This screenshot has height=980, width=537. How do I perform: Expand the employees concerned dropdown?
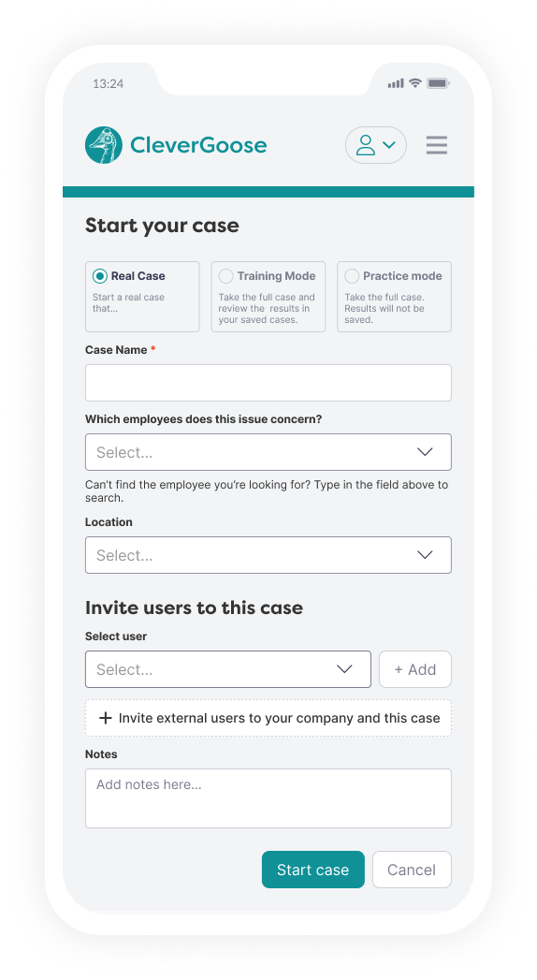268,452
